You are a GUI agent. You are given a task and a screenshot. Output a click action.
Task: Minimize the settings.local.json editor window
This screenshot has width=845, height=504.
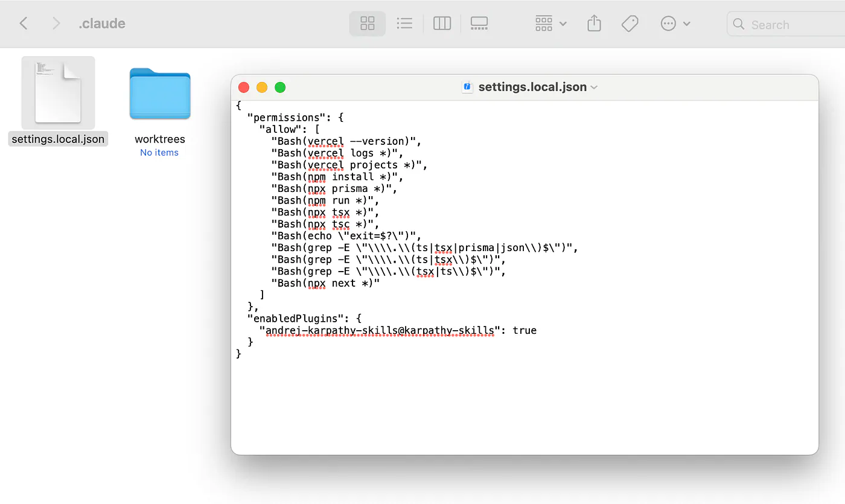tap(262, 87)
